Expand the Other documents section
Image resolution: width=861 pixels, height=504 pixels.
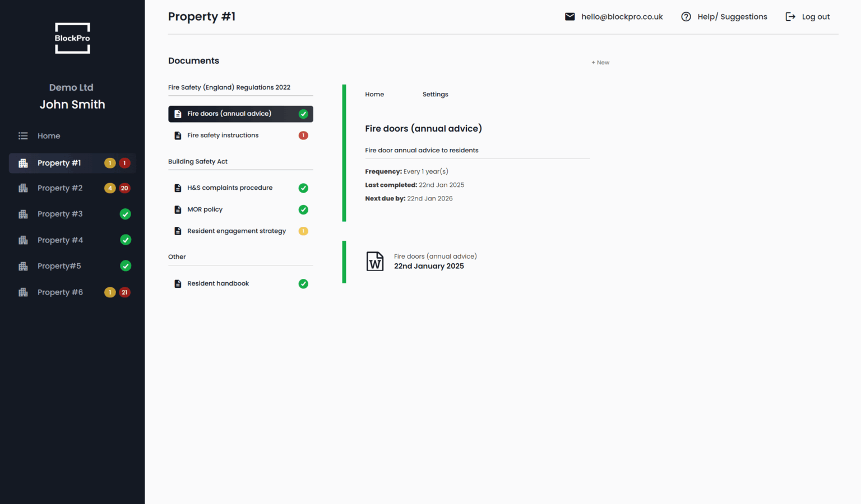click(177, 256)
